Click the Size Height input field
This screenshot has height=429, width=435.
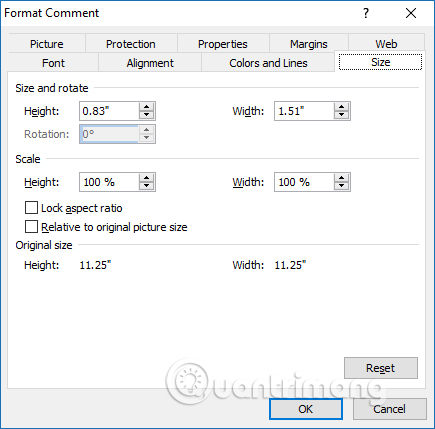coord(109,111)
